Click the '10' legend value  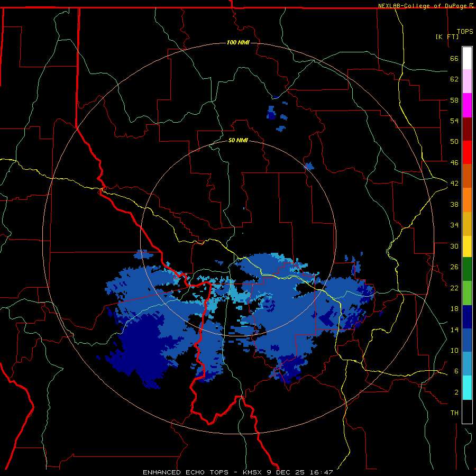pyautogui.click(x=454, y=350)
